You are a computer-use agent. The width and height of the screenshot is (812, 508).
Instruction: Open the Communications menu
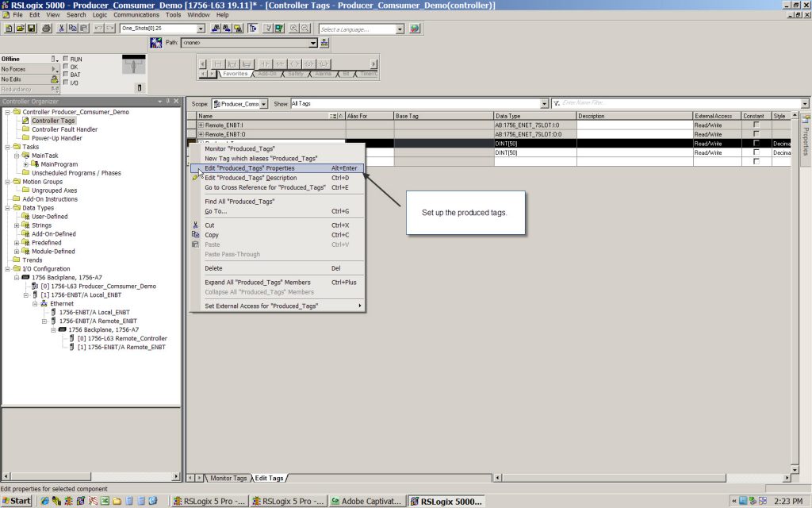136,15
